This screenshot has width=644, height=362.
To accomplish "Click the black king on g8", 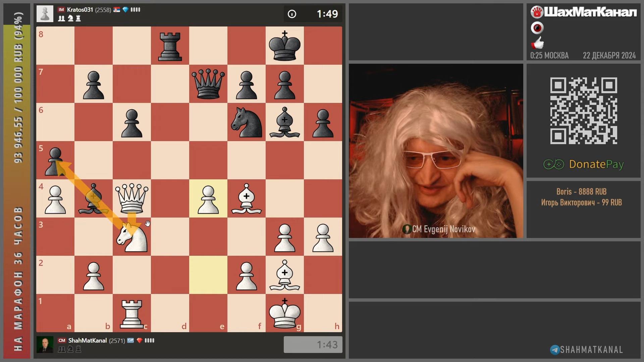I will tap(284, 46).
